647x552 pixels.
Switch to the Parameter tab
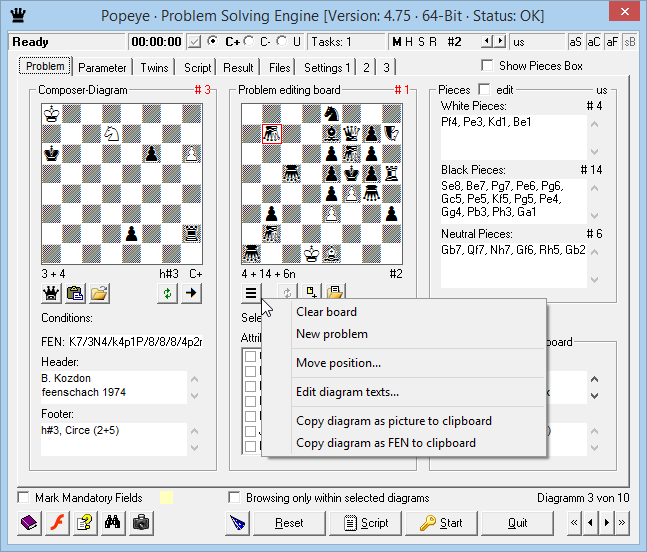[x=102, y=67]
